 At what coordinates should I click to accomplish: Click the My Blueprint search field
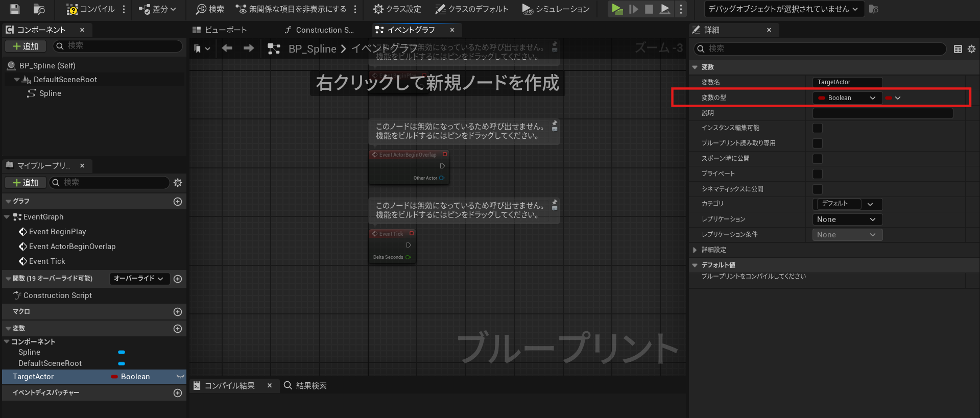pos(109,182)
